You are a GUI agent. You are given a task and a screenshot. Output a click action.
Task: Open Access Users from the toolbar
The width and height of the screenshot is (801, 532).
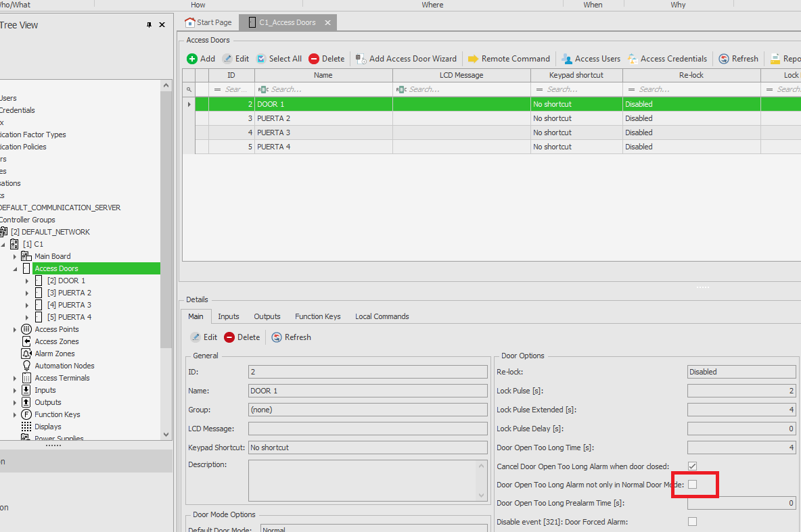[x=591, y=59]
